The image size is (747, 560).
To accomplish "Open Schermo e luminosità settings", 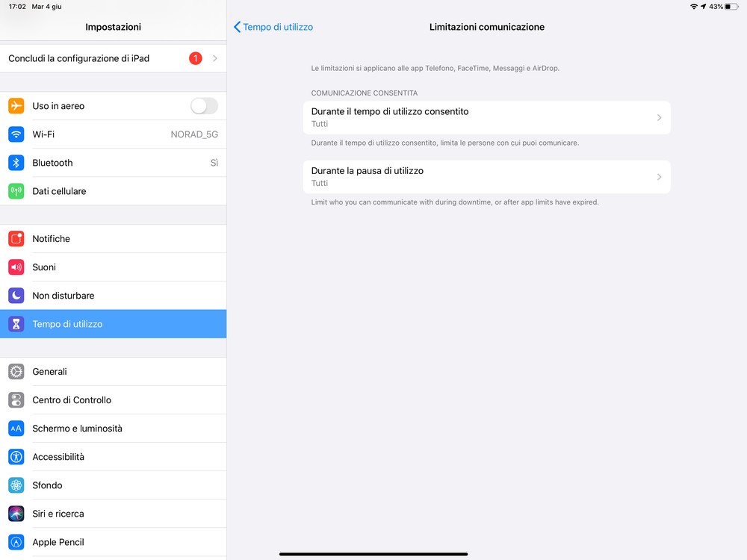I will (113, 429).
